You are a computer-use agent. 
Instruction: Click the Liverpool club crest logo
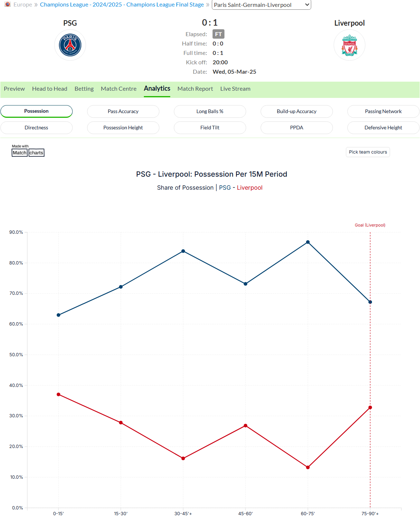coord(350,45)
